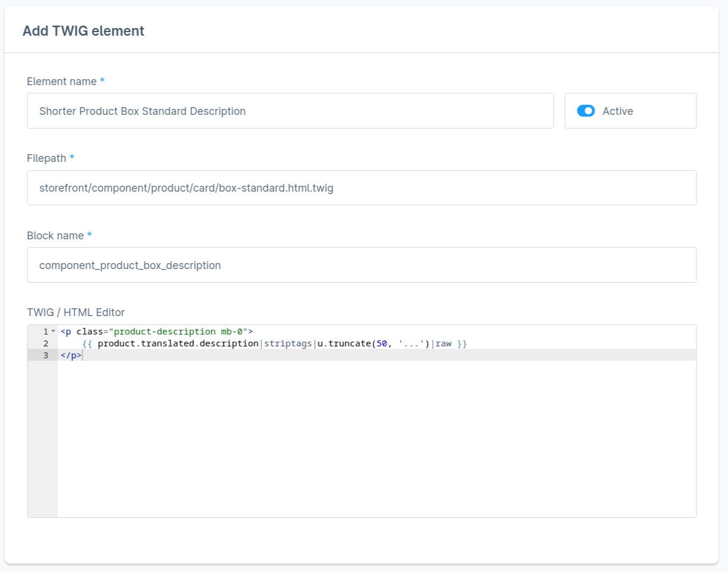Click the 'Block name' label
The width and height of the screenshot is (728, 572).
click(55, 236)
